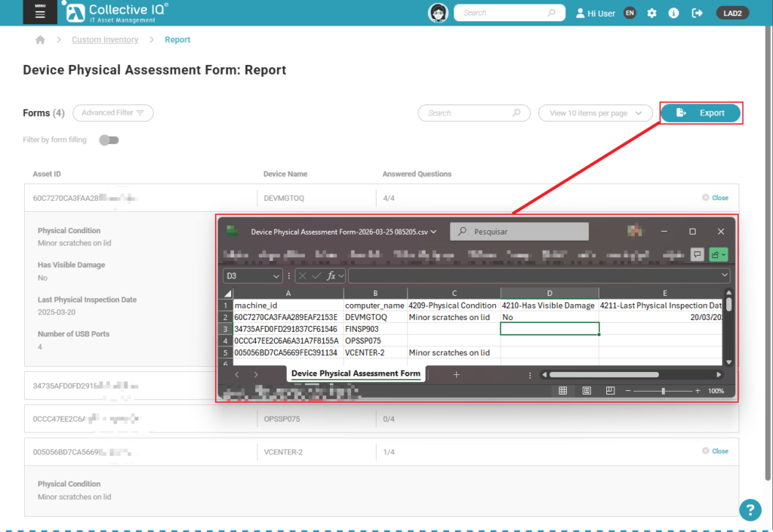Select the Device Physical Assessment Form sheet tab
Image resolution: width=773 pixels, height=532 pixels.
356,374
